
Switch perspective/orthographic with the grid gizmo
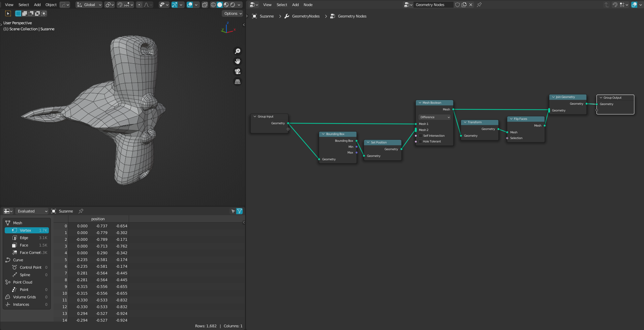click(x=238, y=82)
